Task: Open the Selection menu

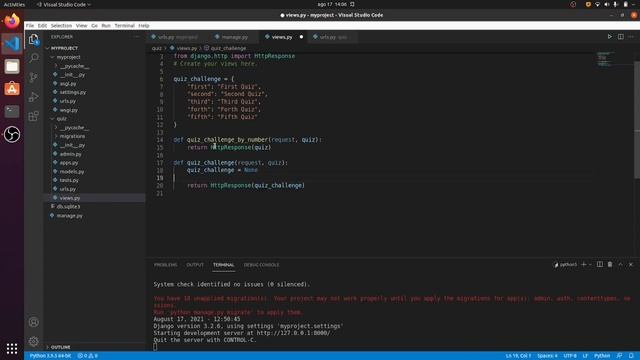Action: 61,25
